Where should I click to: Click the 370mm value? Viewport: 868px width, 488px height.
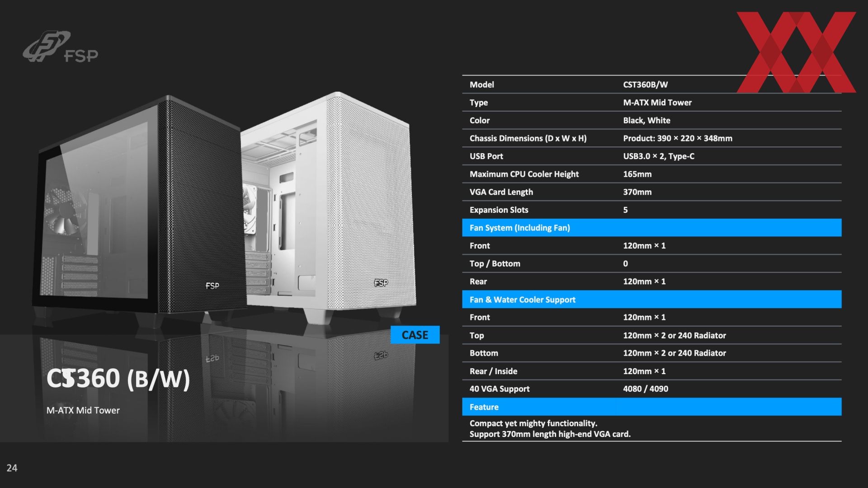pyautogui.click(x=637, y=192)
